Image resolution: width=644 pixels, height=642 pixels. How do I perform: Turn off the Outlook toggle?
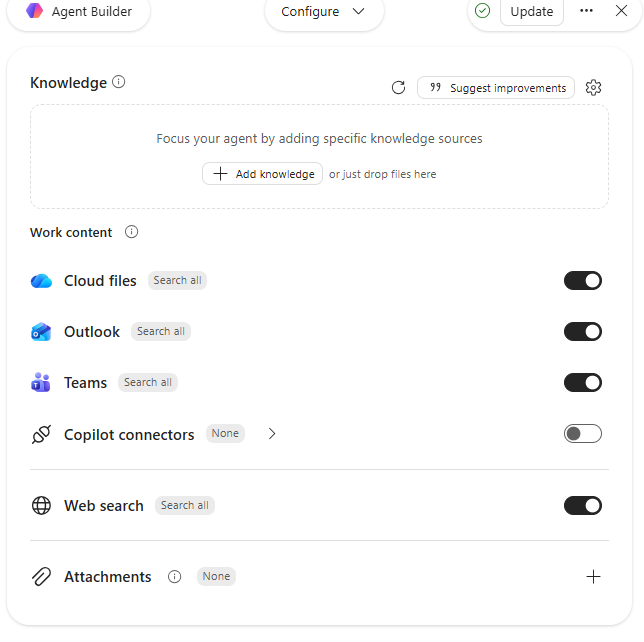click(583, 332)
